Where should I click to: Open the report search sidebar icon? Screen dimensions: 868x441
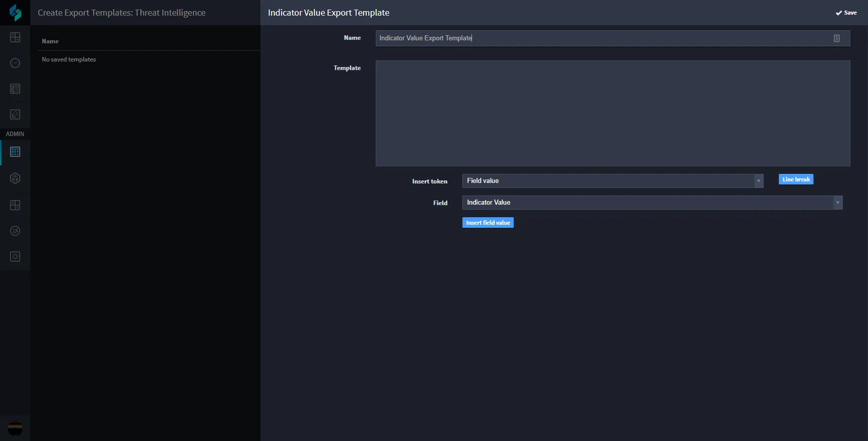point(15,114)
